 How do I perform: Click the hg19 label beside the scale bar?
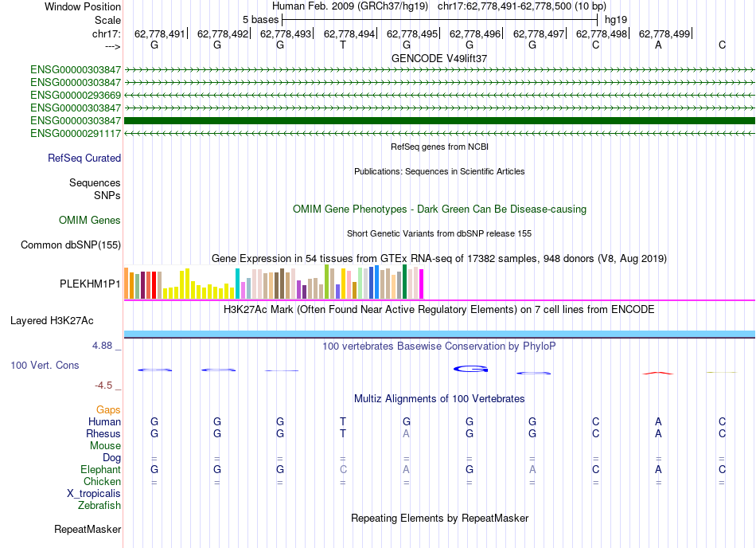616,20
